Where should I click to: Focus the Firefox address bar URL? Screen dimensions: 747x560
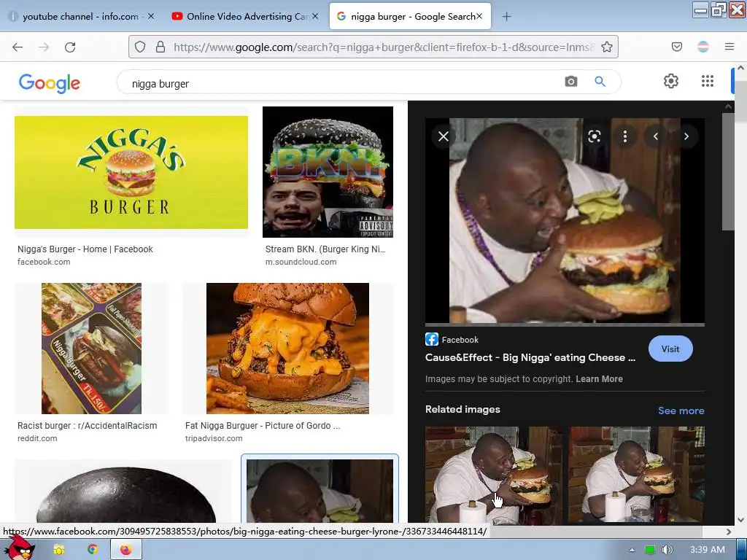point(384,47)
